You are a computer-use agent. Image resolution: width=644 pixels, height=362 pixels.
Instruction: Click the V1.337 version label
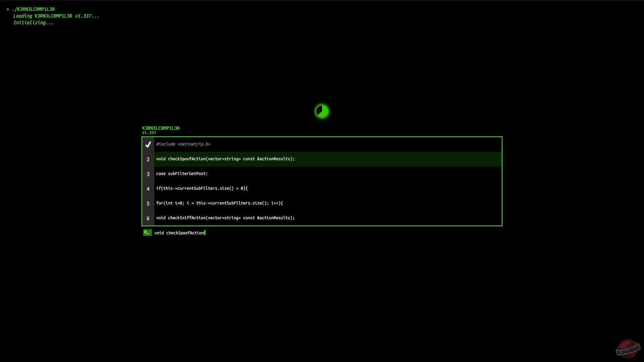coord(149,133)
